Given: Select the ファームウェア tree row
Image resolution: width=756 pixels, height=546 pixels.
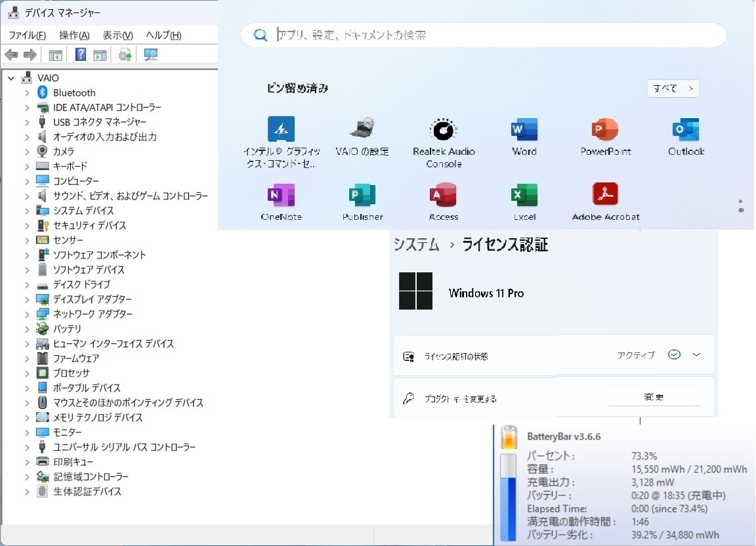Looking at the screenshot, I should [76, 358].
